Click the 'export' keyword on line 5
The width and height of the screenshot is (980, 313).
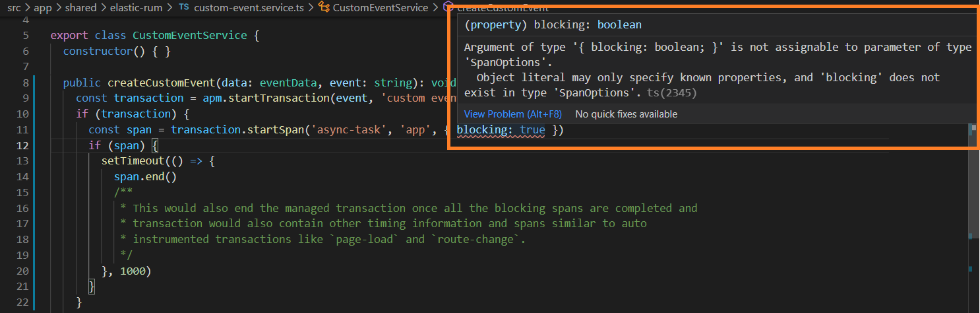(69, 35)
